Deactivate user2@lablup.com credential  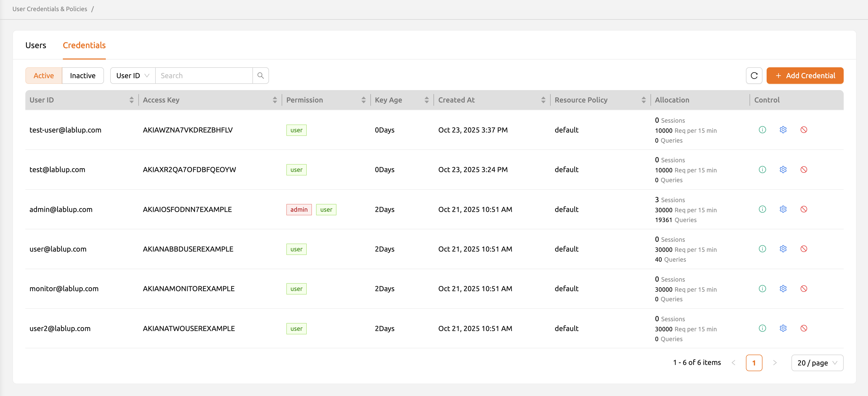(x=804, y=328)
